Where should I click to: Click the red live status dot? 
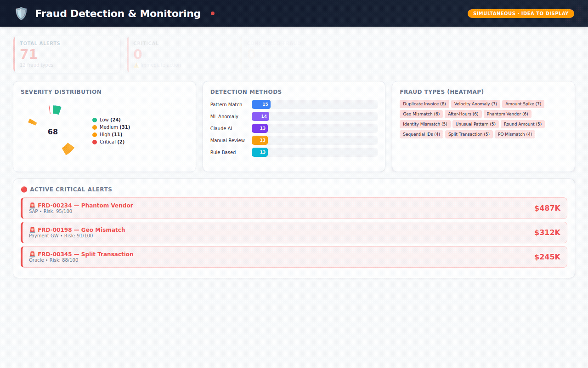pyautogui.click(x=213, y=13)
